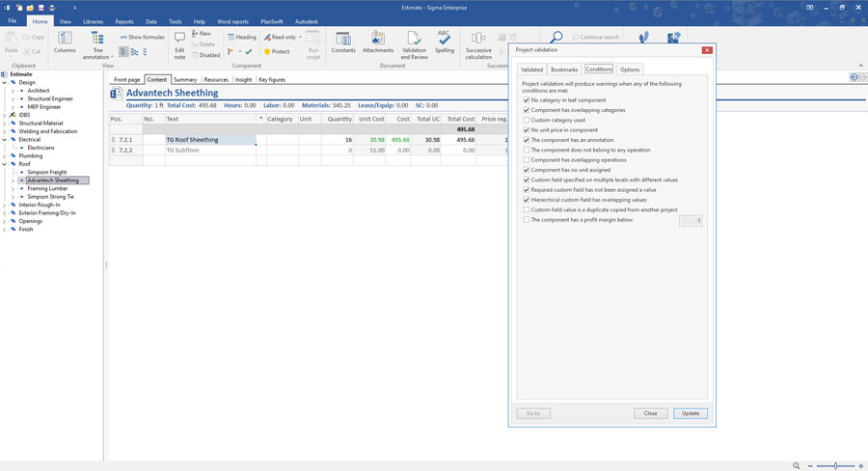
Task: Collapse the Electrical tree node
Action: click(5, 140)
